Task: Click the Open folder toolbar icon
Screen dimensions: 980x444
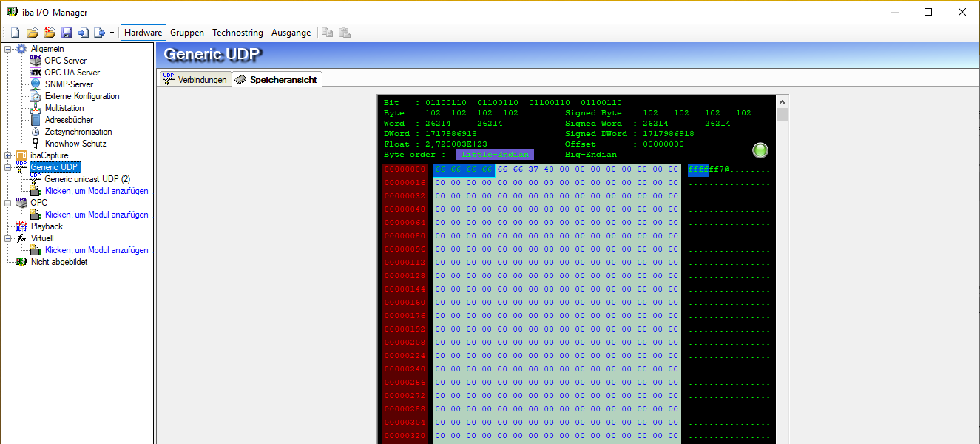Action: (x=32, y=33)
